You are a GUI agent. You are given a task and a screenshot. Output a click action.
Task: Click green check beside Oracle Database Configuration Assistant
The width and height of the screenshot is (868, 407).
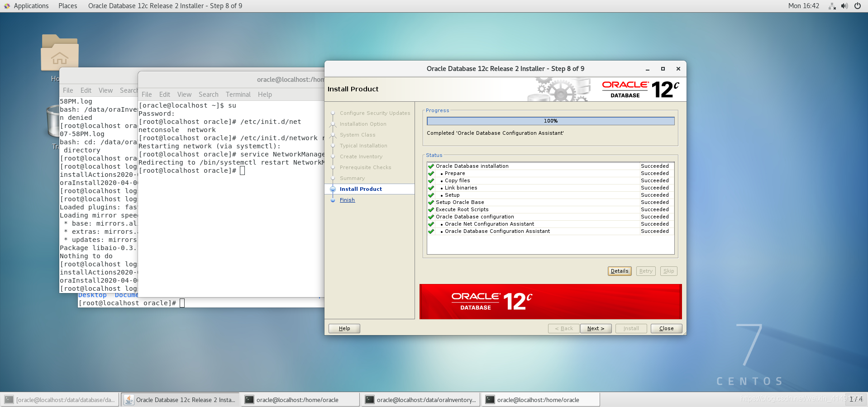point(431,231)
